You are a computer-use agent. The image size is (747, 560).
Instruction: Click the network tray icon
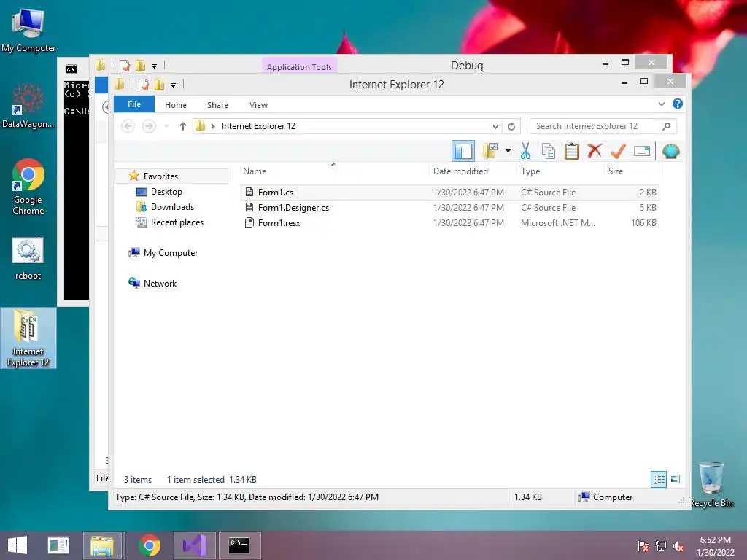[x=661, y=546]
